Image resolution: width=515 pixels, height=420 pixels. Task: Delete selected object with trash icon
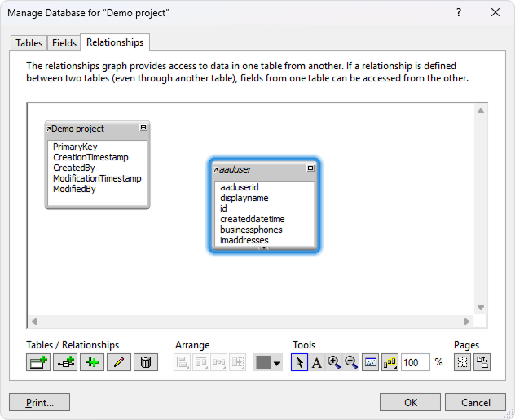coord(146,362)
